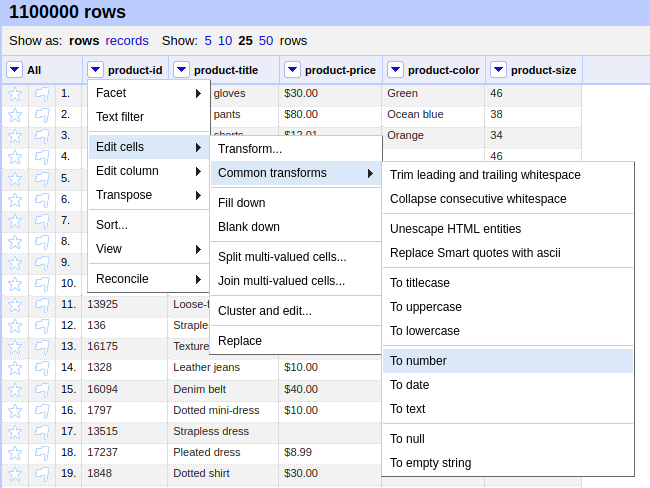Open Cluster and edit...
The height and width of the screenshot is (488, 650).
click(296, 311)
